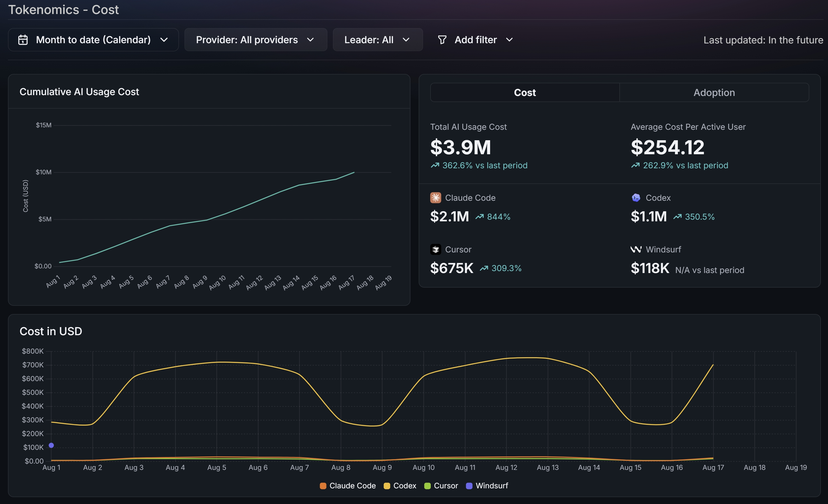Click the Cursor $675K value
This screenshot has width=828, height=504.
pos(452,268)
